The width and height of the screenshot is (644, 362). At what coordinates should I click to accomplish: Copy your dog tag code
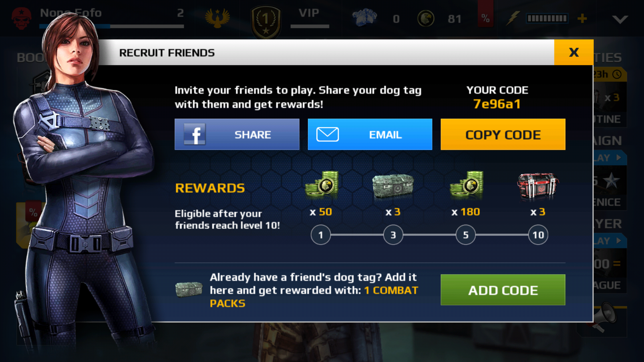coord(503,134)
